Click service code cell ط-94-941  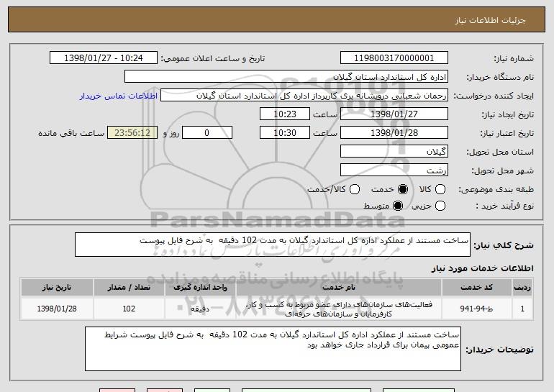point(476,309)
